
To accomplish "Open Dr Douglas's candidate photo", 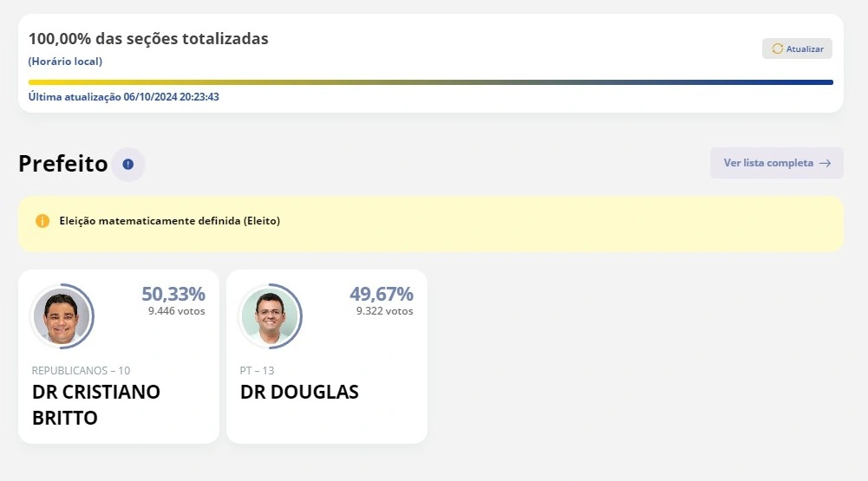I will (x=270, y=316).
